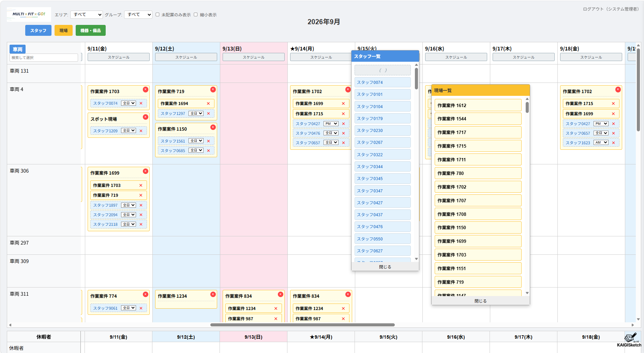Image resolution: width=644 pixels, height=353 pixels.
Task: Close the 現場一覧 panel
Action: pos(480,301)
